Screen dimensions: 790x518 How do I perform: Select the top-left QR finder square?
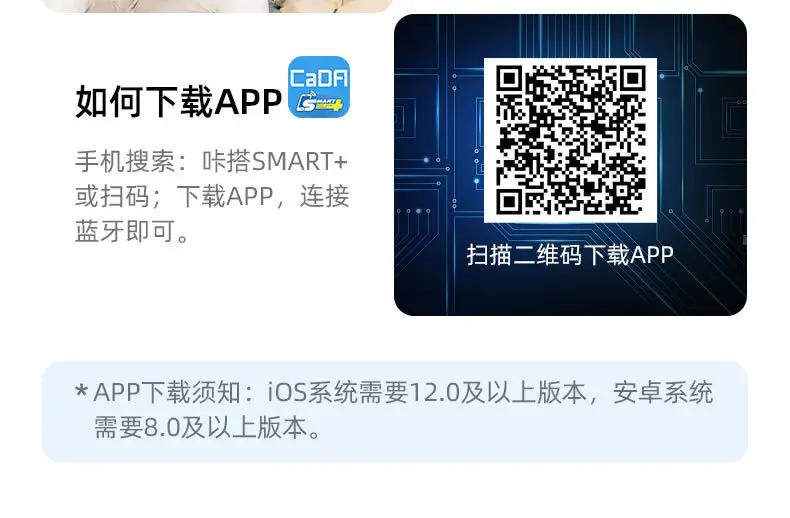coord(508,79)
